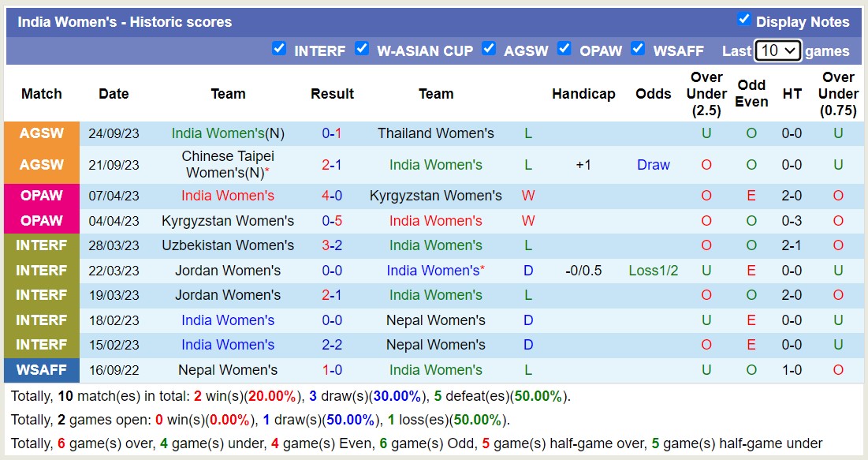The height and width of the screenshot is (460, 868).
Task: Open Nepal Women's link in 16/09/22 row
Action: (x=228, y=370)
